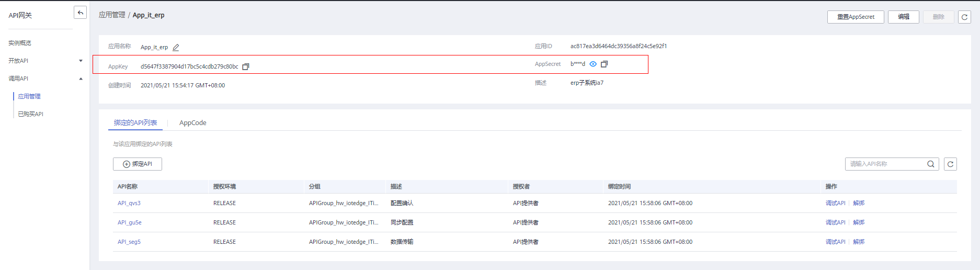Switch to 绑定的API列表 tab

tap(135, 123)
